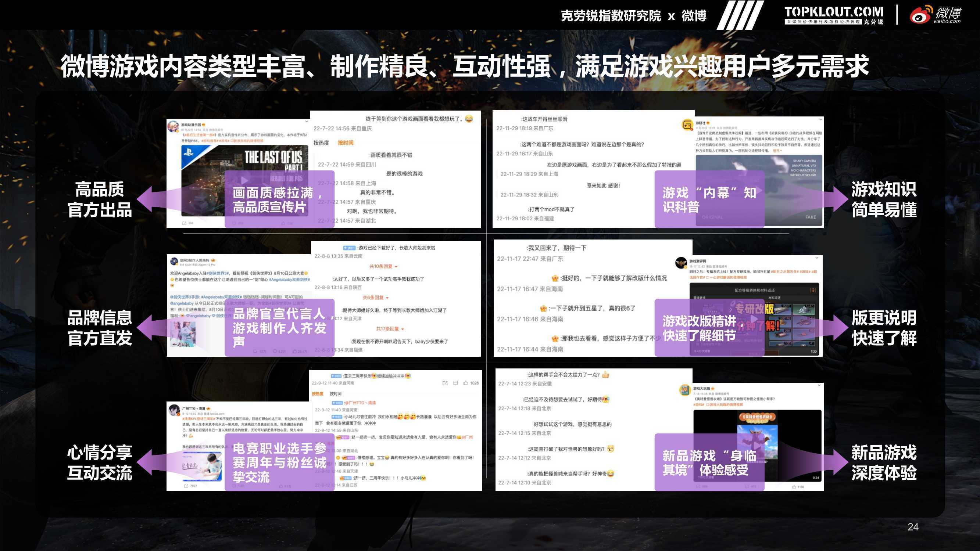This screenshot has width=980, height=551.
Task: Click the 剑网3制作人郭炜炜 account avatar
Action: tap(174, 261)
